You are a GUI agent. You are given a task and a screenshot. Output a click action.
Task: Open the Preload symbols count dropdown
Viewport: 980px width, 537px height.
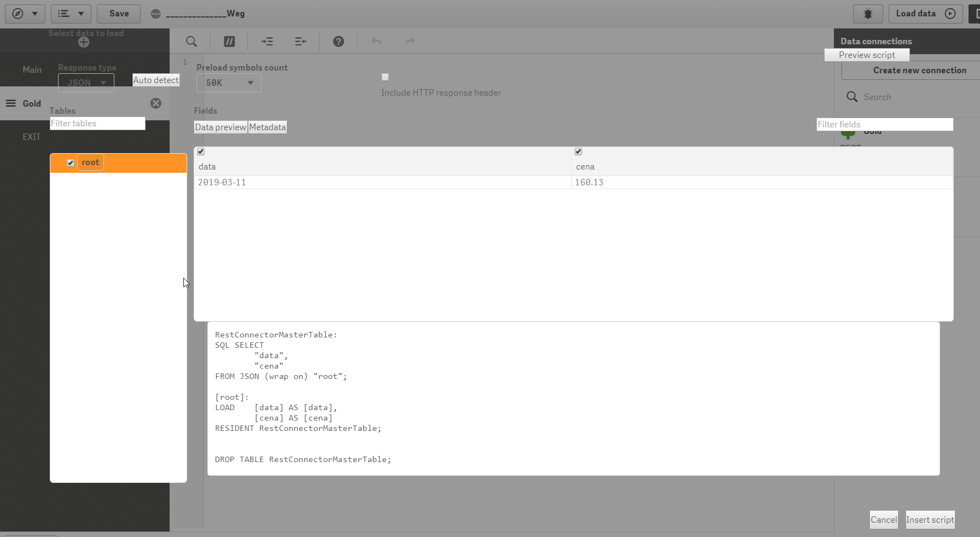click(228, 83)
